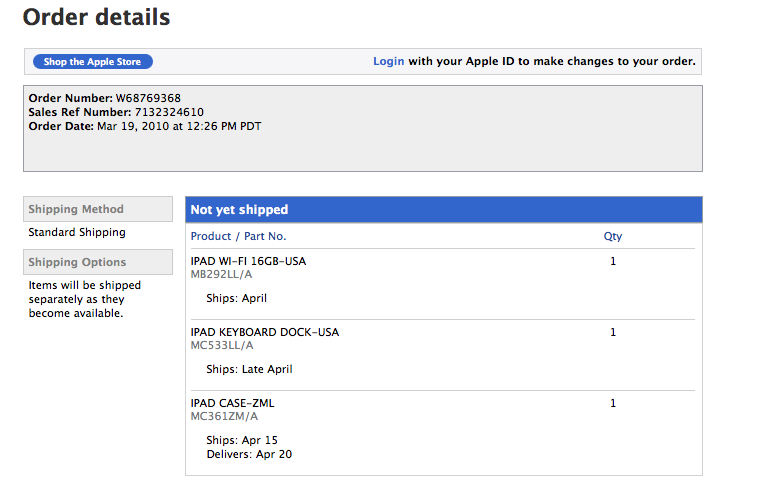Click the Not yet shipped blue header
The width and height of the screenshot is (763, 498).
click(x=443, y=210)
